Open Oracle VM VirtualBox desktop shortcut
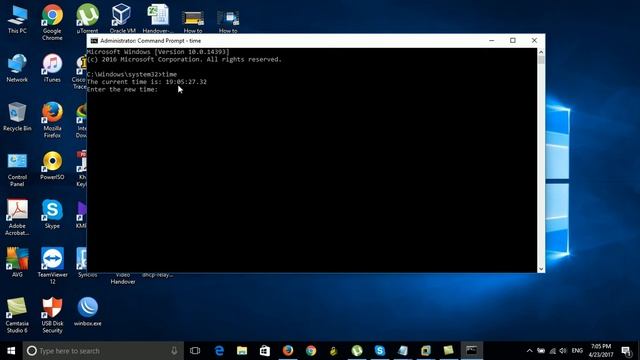The height and width of the screenshot is (360, 640). click(x=122, y=19)
